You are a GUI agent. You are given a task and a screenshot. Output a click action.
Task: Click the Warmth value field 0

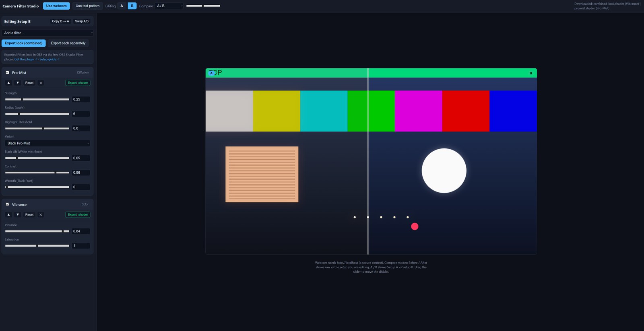[x=81, y=187]
